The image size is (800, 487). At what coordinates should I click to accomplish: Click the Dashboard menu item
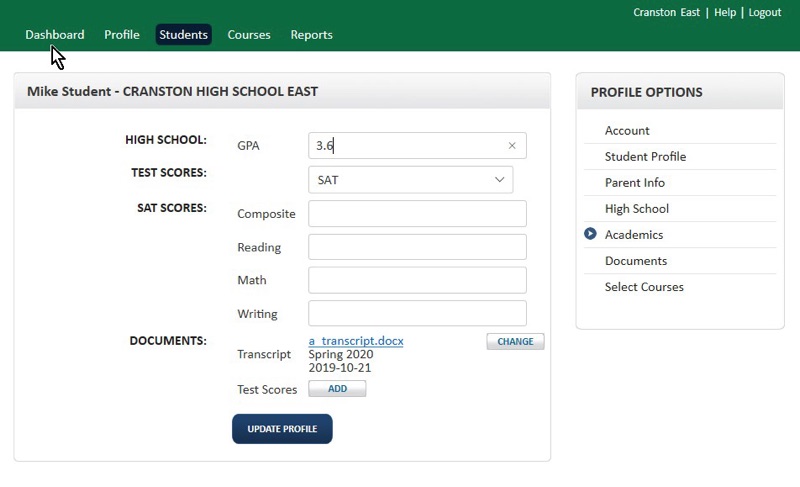[x=55, y=35]
